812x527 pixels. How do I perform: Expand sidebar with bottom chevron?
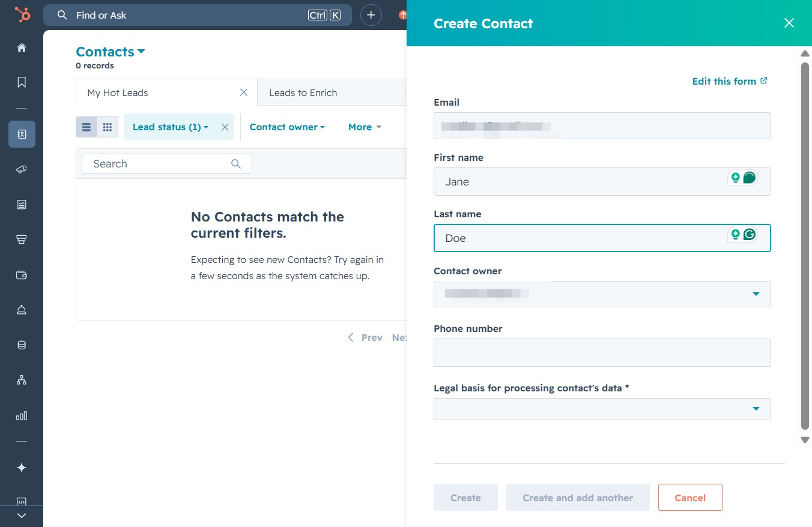[x=22, y=516]
